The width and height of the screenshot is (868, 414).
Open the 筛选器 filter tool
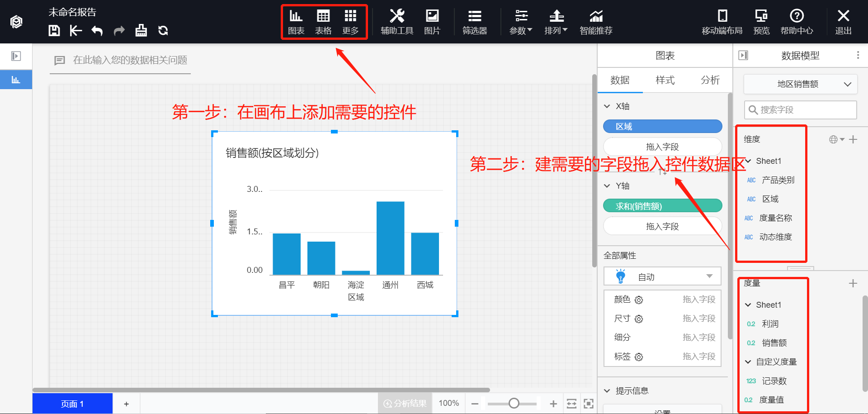(474, 22)
